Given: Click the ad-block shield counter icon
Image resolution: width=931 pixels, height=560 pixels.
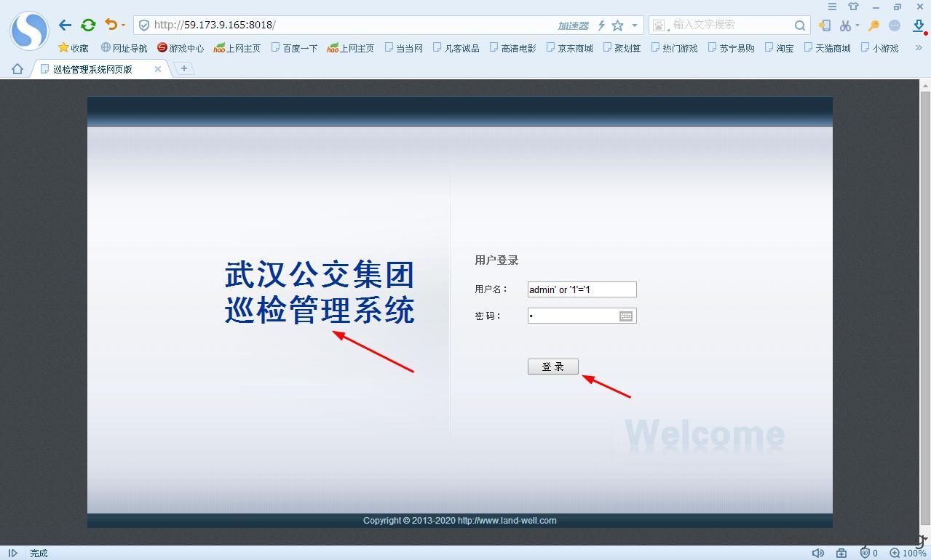Looking at the screenshot, I should (x=869, y=553).
